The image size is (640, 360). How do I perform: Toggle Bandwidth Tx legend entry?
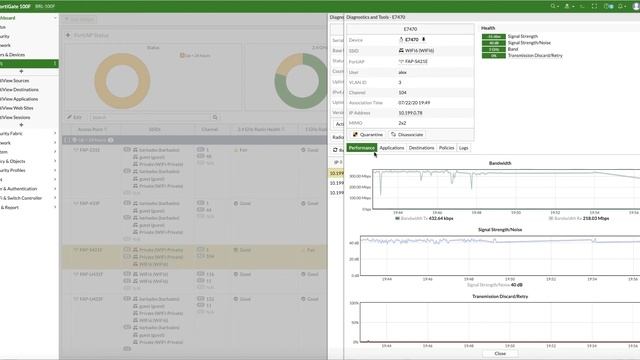click(424, 218)
